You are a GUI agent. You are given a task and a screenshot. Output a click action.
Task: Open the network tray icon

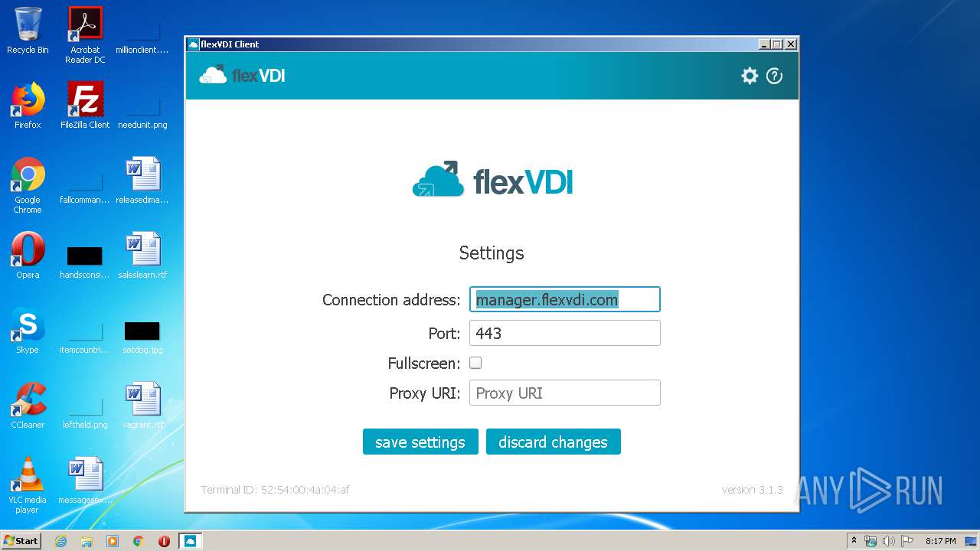pos(871,541)
